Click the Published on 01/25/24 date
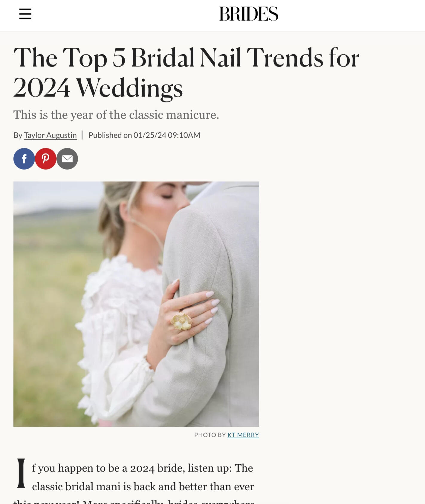Screen dimensions: 425x504 (144, 135)
